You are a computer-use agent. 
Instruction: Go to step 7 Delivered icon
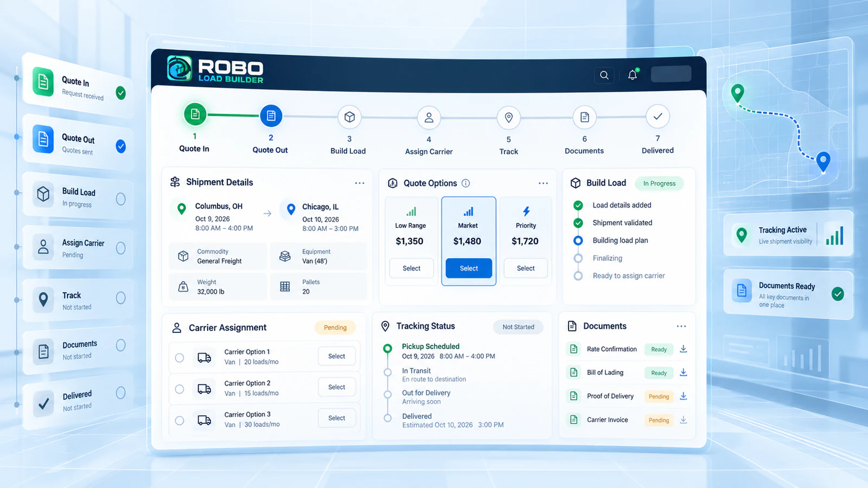pos(658,116)
